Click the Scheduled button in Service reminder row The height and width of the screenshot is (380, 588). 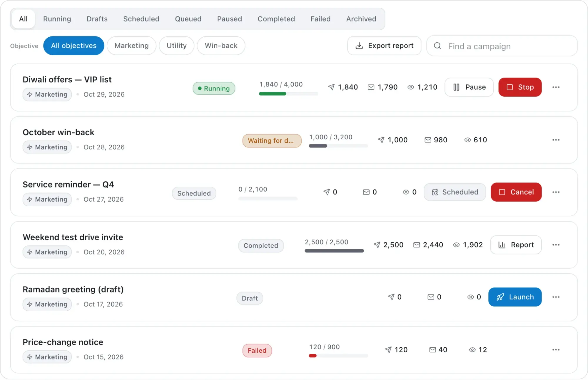pos(455,192)
